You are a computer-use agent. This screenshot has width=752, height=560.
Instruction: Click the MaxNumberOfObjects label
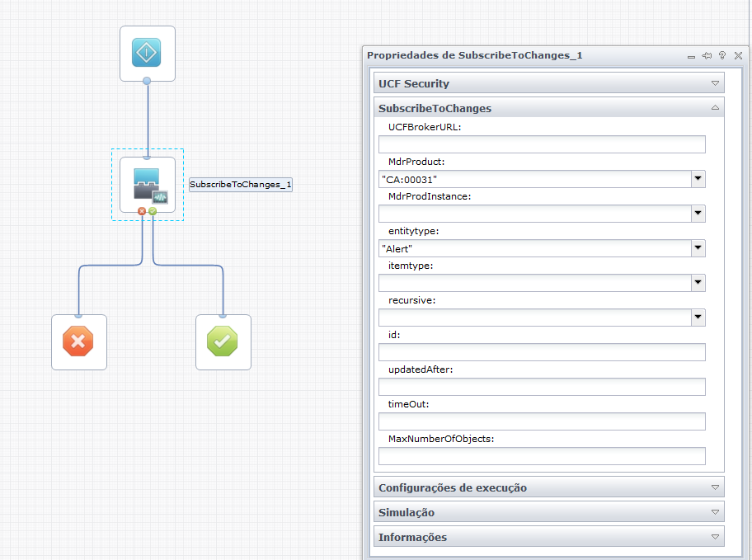coord(441,439)
